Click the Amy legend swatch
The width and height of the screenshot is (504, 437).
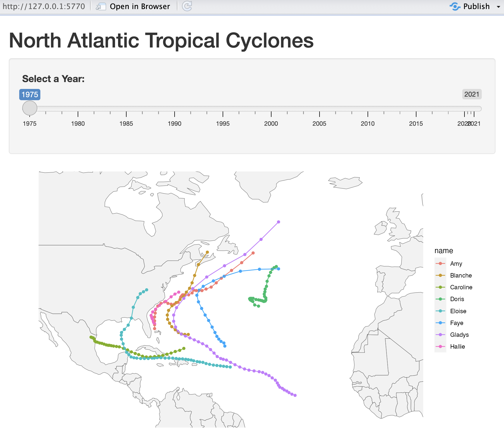tap(440, 264)
